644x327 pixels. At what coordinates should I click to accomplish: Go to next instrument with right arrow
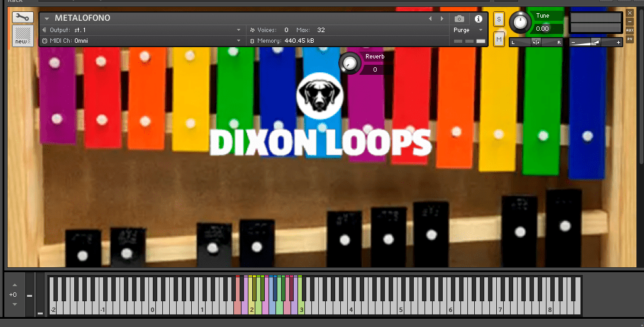coord(441,19)
